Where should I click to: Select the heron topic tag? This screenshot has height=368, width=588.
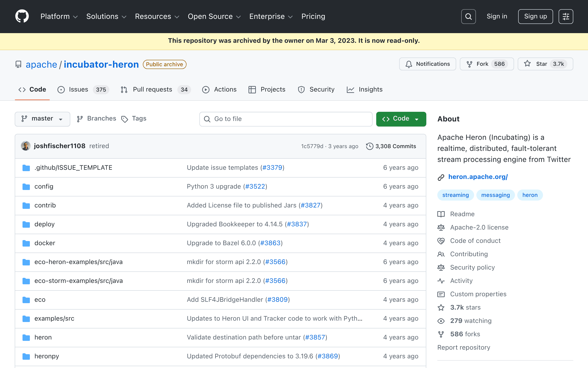pos(530,195)
